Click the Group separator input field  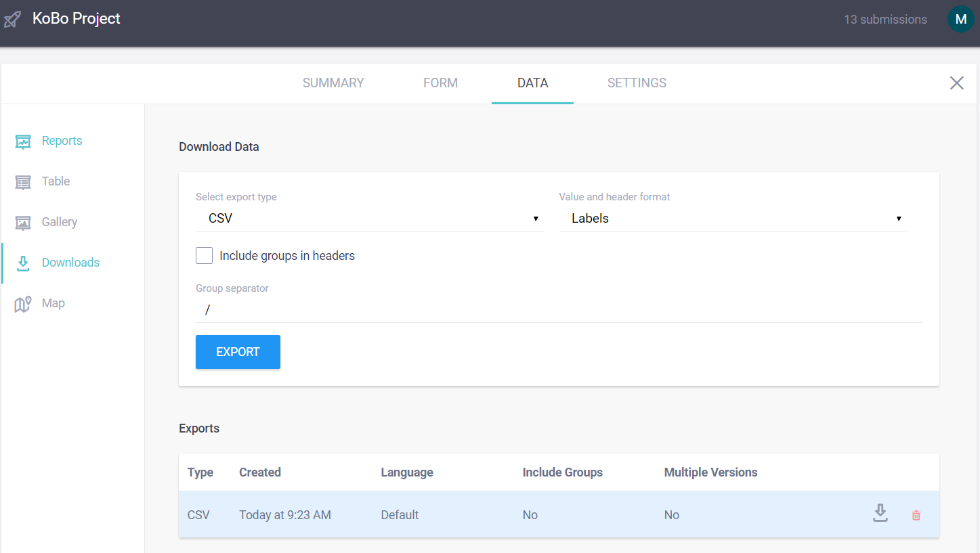[x=558, y=309]
